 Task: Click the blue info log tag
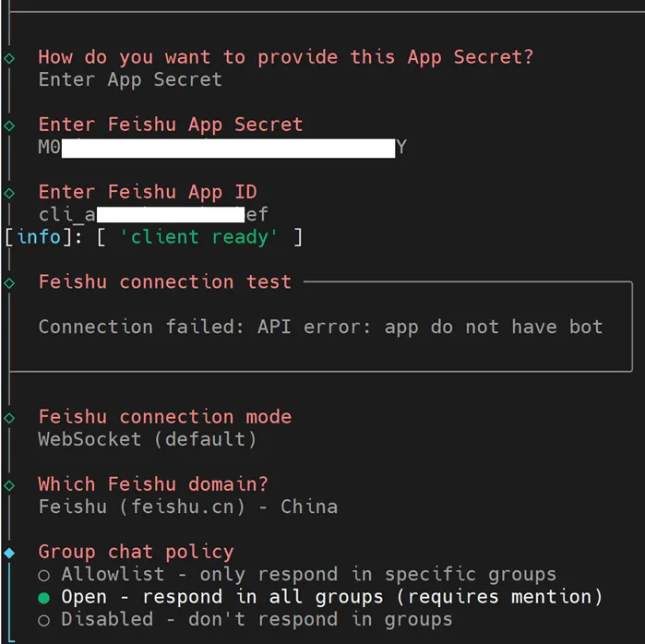click(x=40, y=237)
